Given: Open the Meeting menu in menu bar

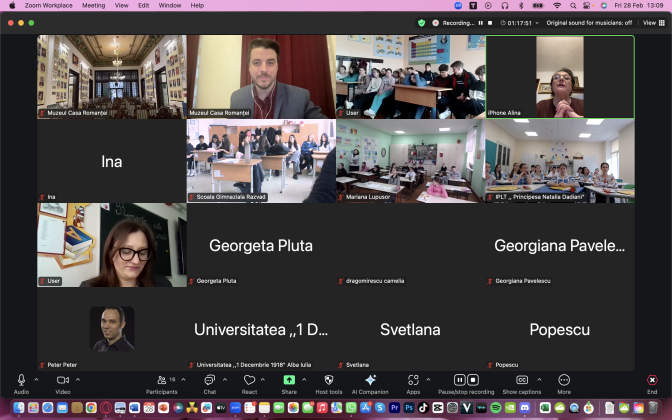Looking at the screenshot, I should click(93, 5).
